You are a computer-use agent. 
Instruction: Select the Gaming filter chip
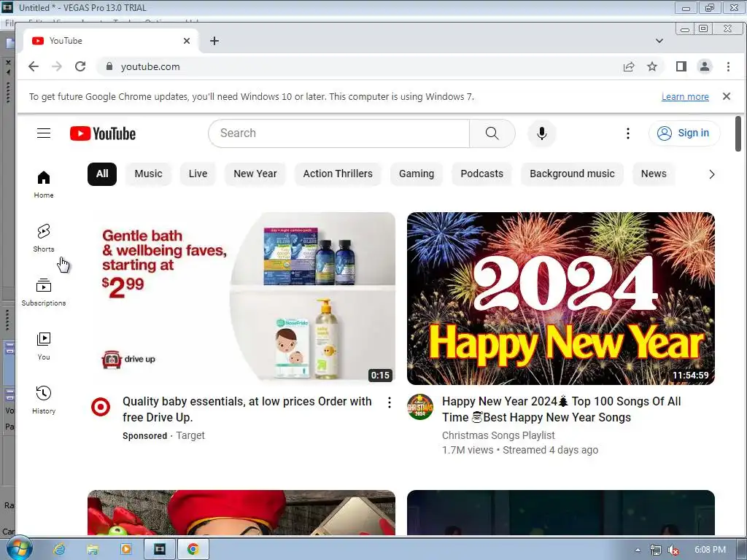[417, 174]
